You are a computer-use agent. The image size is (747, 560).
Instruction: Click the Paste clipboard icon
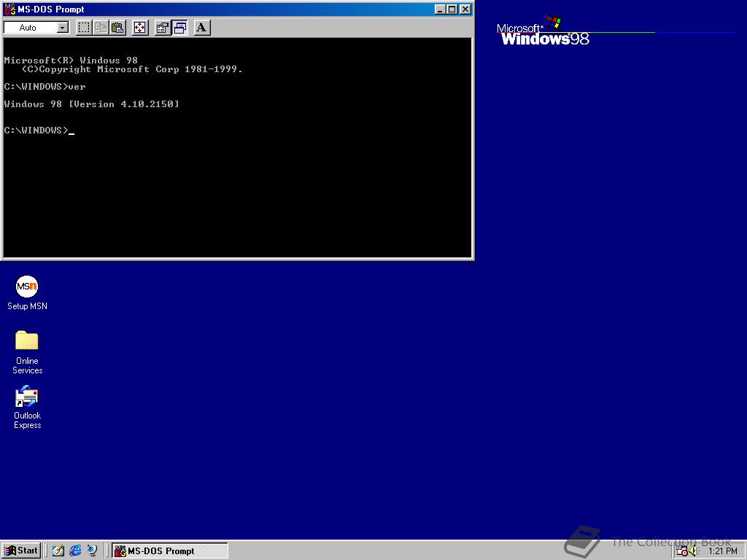(x=117, y=28)
